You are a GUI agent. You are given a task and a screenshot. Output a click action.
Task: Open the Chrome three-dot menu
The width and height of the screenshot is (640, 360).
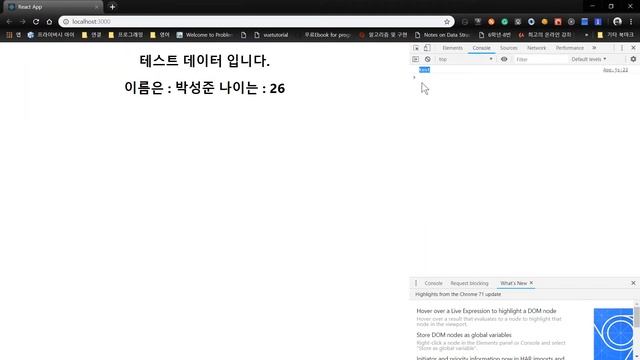631,22
